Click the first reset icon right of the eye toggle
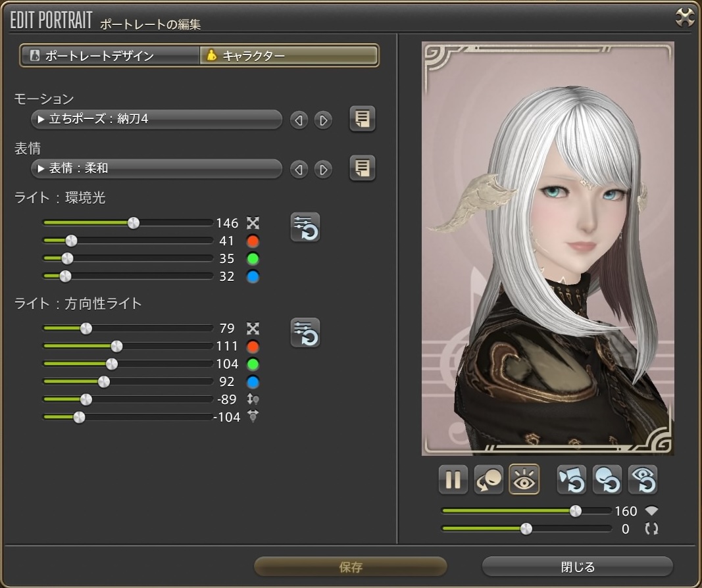Image resolution: width=702 pixels, height=588 pixels. [571, 479]
